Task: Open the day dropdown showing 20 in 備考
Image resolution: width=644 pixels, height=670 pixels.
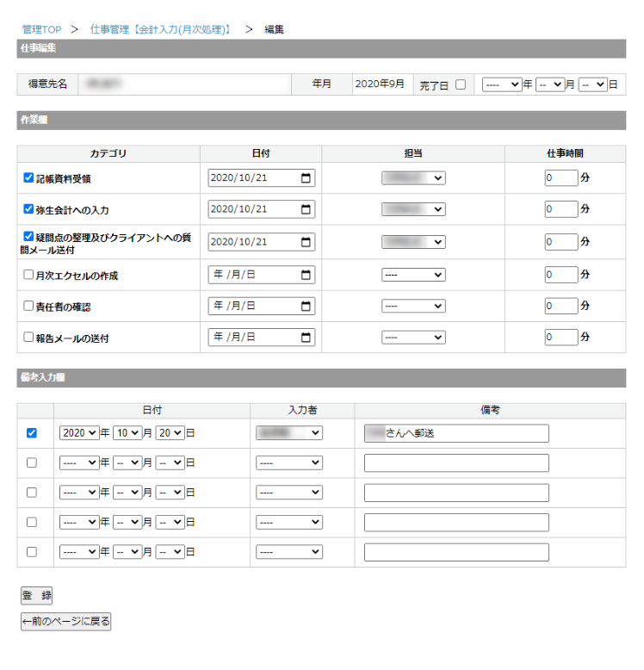Action: pos(170,433)
